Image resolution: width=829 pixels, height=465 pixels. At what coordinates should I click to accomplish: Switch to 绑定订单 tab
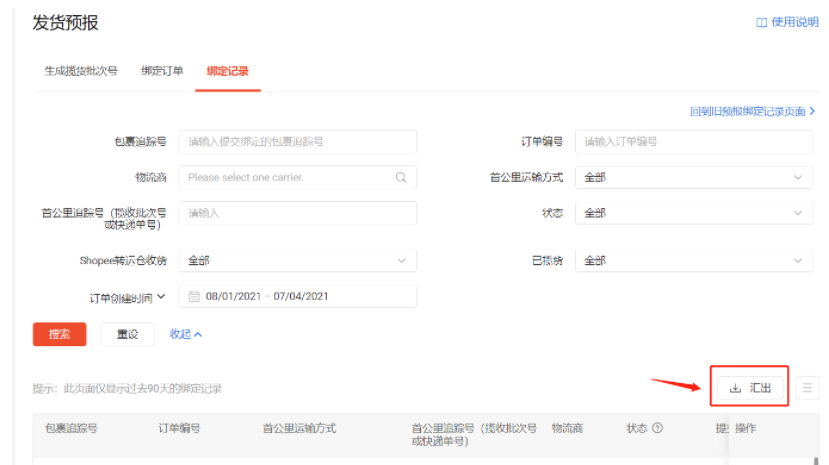[x=162, y=71]
